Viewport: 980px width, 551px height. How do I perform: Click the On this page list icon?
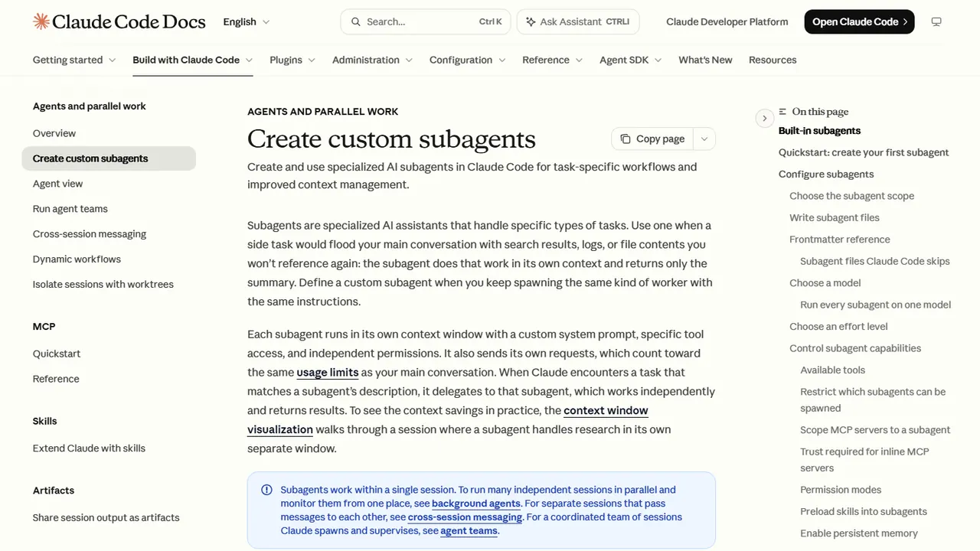782,112
